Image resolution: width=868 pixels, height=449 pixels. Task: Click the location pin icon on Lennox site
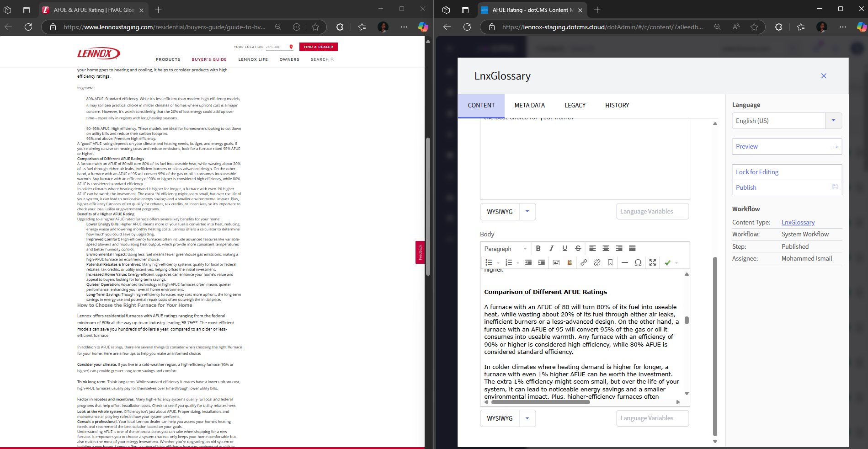coord(291,47)
